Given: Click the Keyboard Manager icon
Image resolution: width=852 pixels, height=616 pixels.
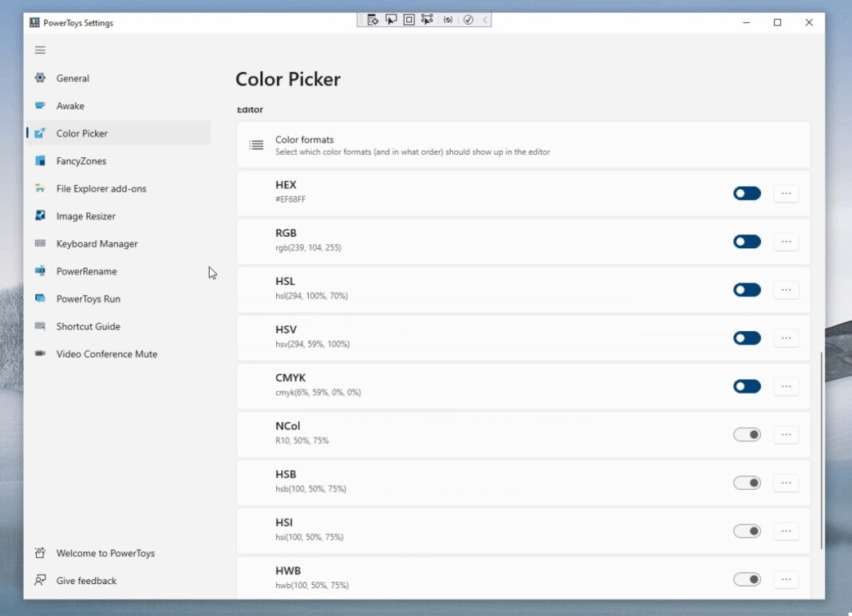Looking at the screenshot, I should (x=40, y=243).
